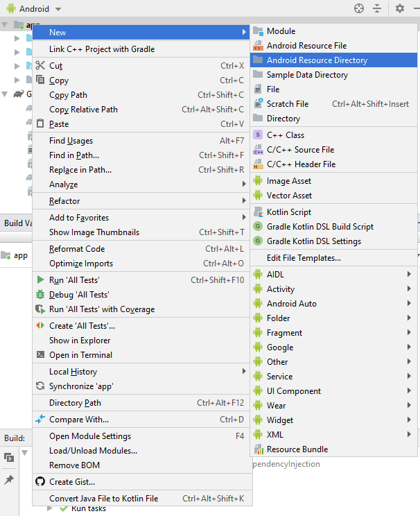
Task: Click the Cut scissors icon item
Action: (55, 66)
